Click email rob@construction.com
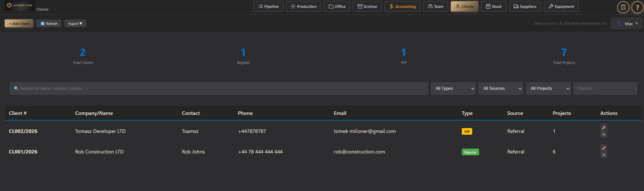Viewport: 644px width, 191px height. coord(359,152)
